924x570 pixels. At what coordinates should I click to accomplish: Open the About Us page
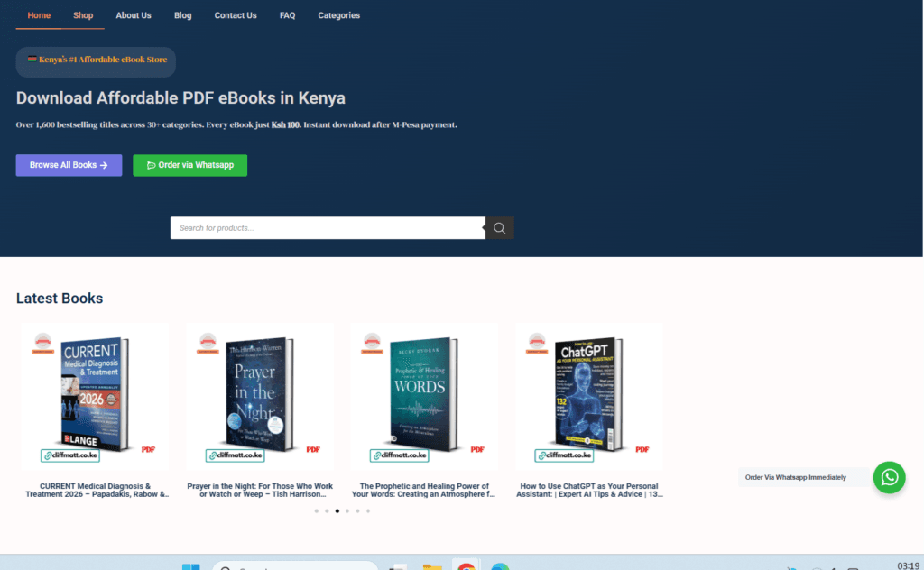pos(134,15)
